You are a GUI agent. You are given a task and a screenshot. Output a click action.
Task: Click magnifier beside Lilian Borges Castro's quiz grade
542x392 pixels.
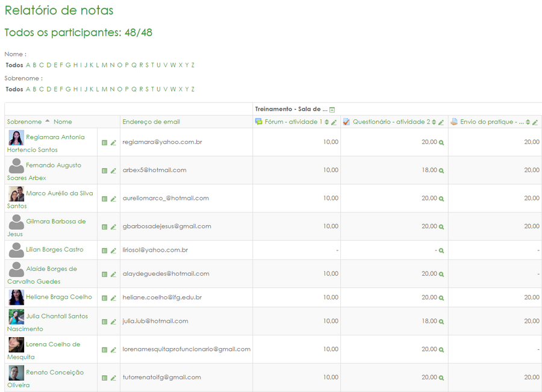pyautogui.click(x=441, y=250)
